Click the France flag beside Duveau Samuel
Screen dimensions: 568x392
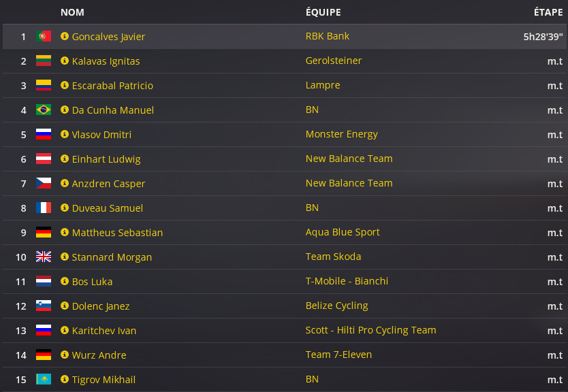[44, 208]
